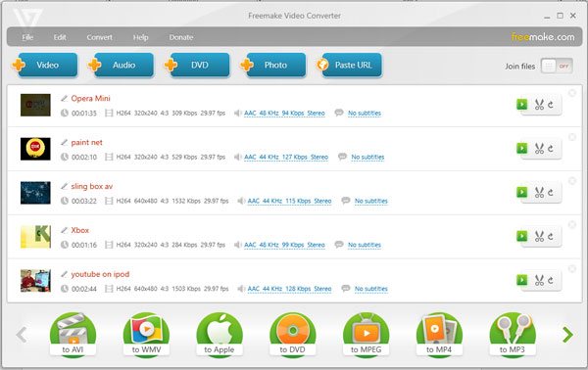Rotate the Opera Mini video
This screenshot has width=588, height=370.
click(551, 105)
